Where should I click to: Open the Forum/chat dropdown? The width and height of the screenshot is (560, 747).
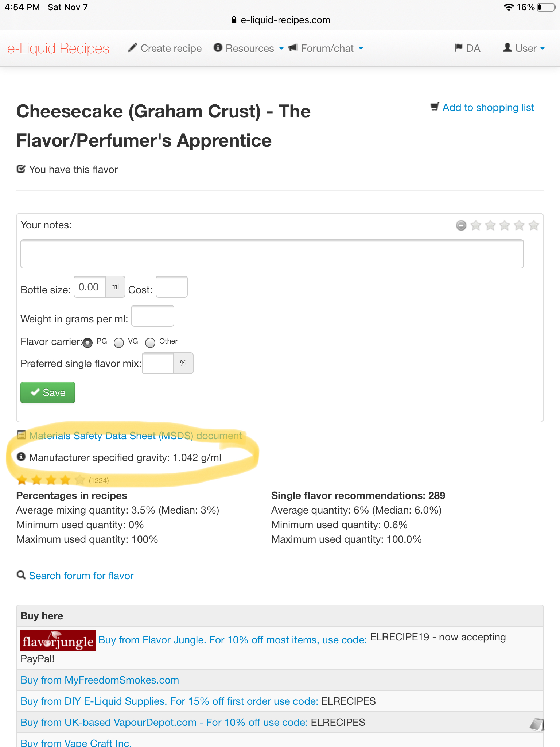pyautogui.click(x=326, y=48)
